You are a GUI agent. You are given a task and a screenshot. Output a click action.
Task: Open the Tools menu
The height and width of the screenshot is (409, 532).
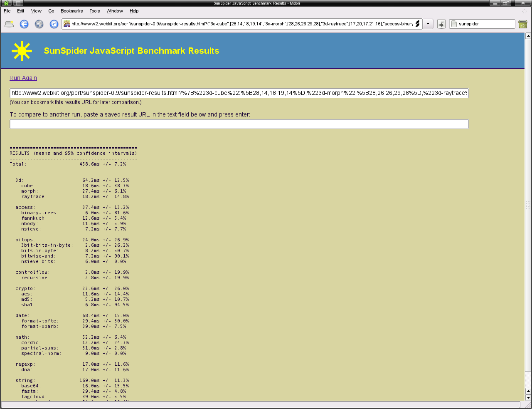pyautogui.click(x=95, y=11)
